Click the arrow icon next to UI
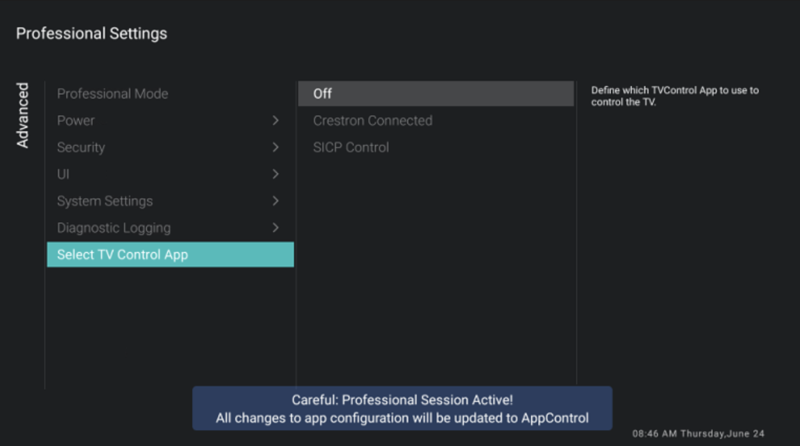The width and height of the screenshot is (800, 446). tap(276, 174)
